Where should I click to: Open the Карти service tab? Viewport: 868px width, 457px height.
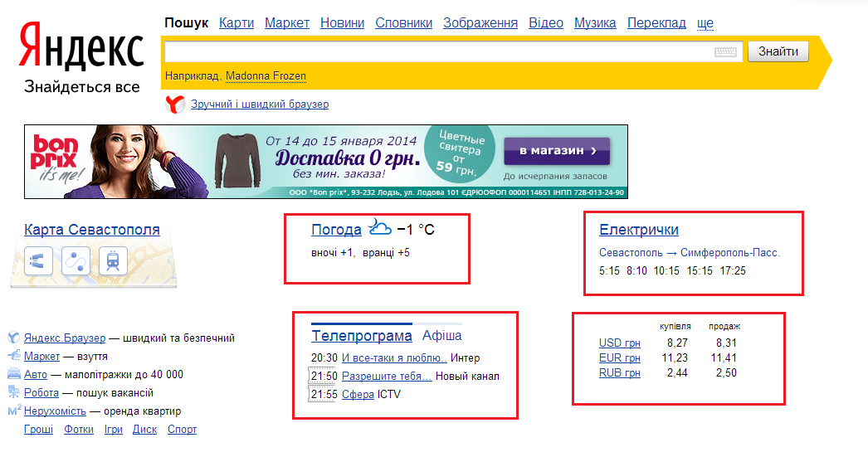237,23
